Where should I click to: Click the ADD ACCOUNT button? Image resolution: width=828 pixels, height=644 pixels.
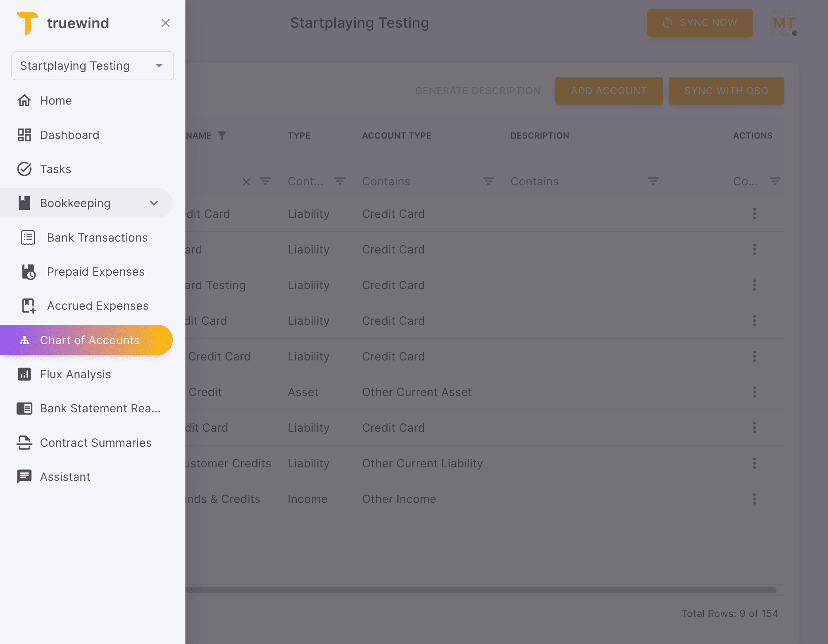[609, 91]
